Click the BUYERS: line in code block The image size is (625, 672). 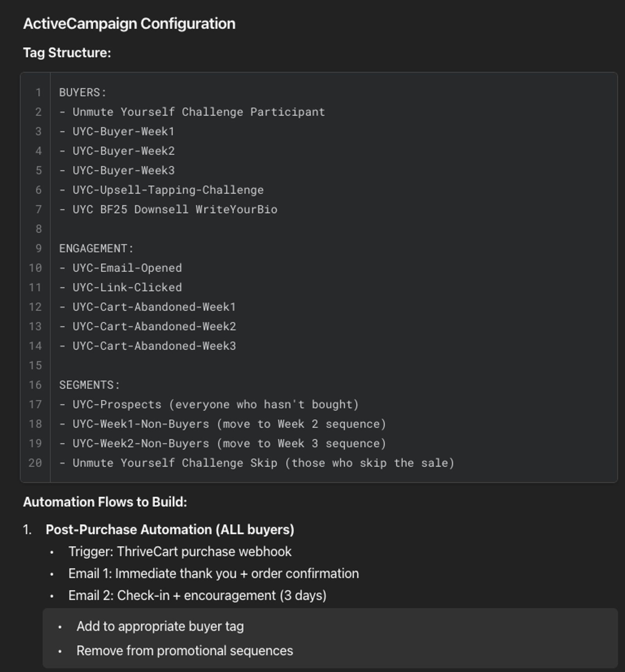click(83, 92)
